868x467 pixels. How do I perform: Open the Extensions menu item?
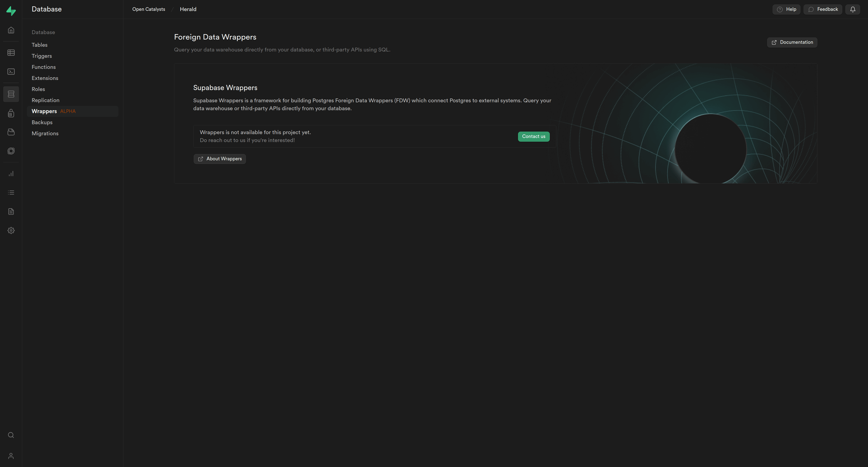click(72, 78)
